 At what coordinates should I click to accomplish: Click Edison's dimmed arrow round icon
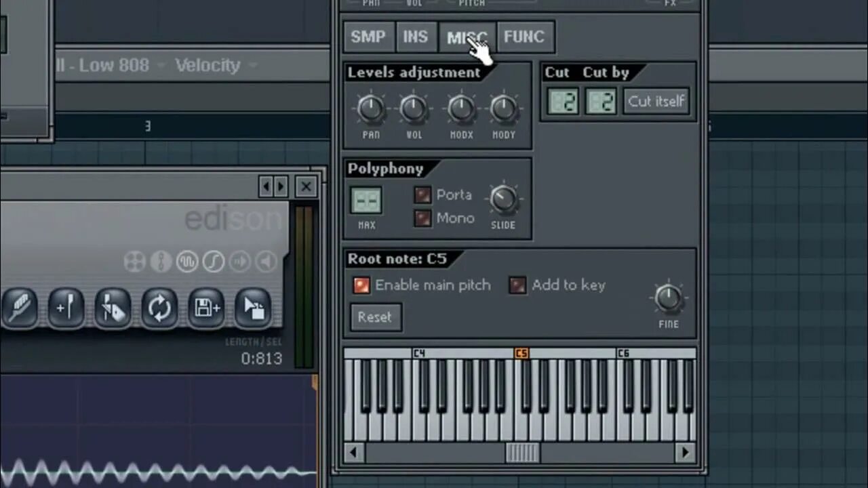[x=239, y=261]
